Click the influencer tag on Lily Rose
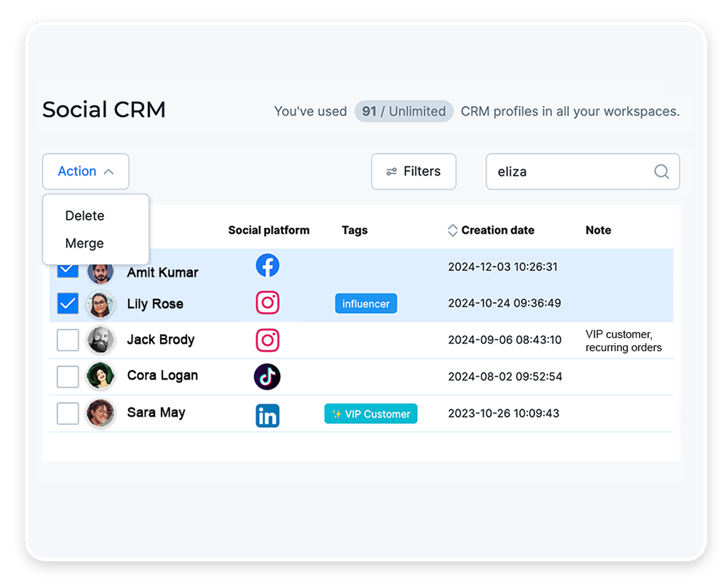 [366, 303]
